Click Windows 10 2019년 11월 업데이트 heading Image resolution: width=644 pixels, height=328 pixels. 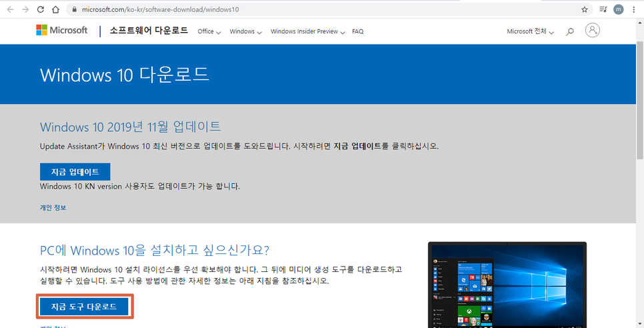(x=130, y=127)
